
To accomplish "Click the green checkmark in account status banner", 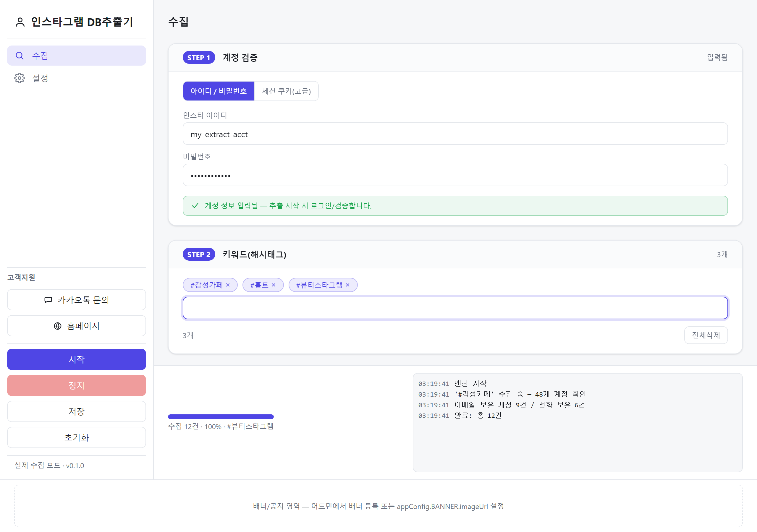I will click(x=195, y=206).
